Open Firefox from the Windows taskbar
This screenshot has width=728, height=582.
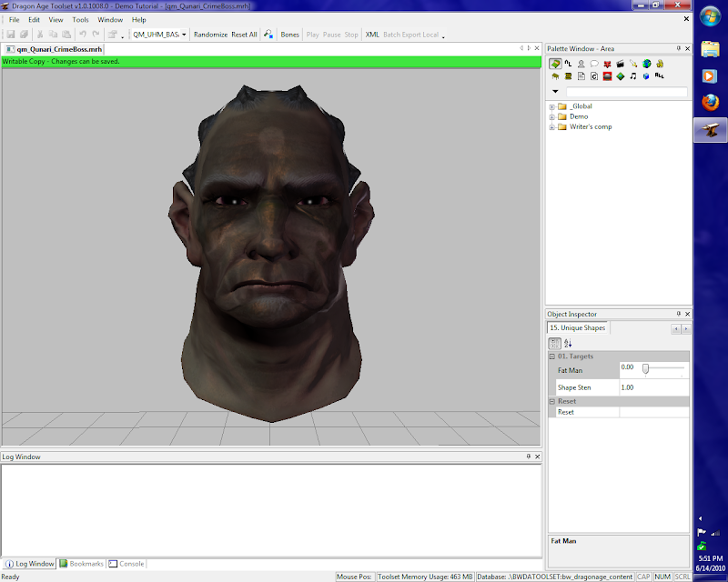710,103
